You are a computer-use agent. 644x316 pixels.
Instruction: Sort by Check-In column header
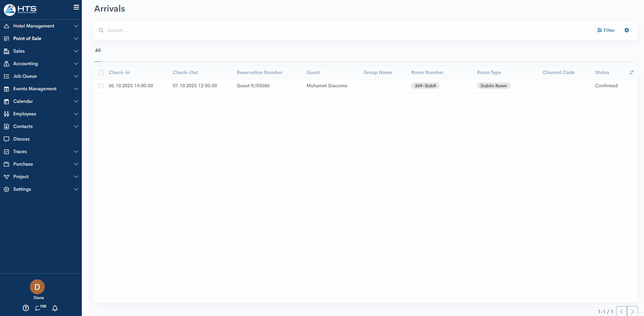click(119, 72)
